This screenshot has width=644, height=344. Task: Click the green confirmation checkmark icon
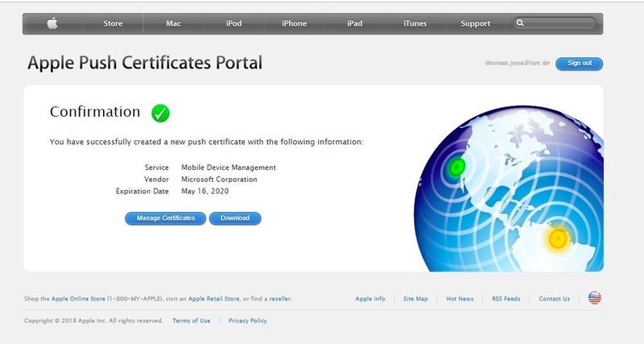click(x=160, y=113)
